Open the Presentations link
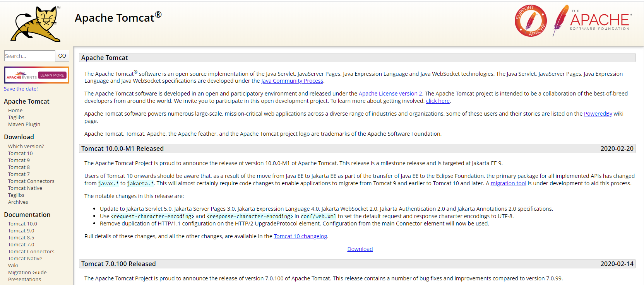644x285 pixels. click(24, 279)
